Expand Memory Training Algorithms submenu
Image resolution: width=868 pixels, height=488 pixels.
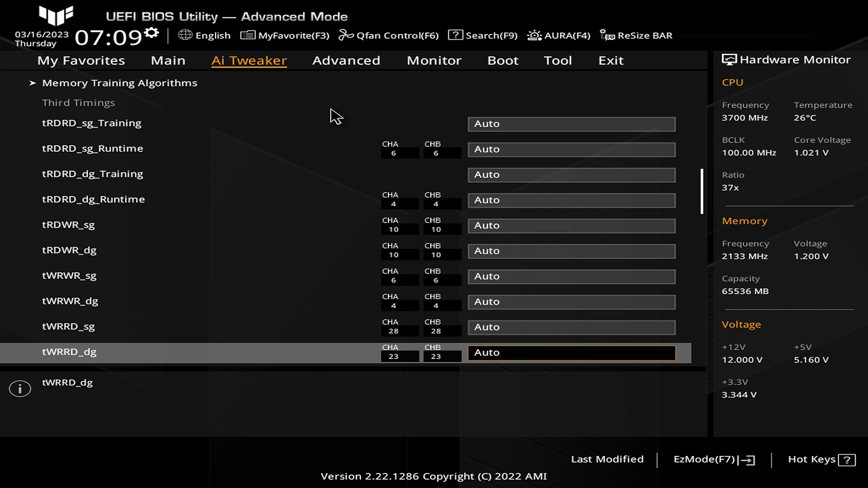(x=119, y=83)
